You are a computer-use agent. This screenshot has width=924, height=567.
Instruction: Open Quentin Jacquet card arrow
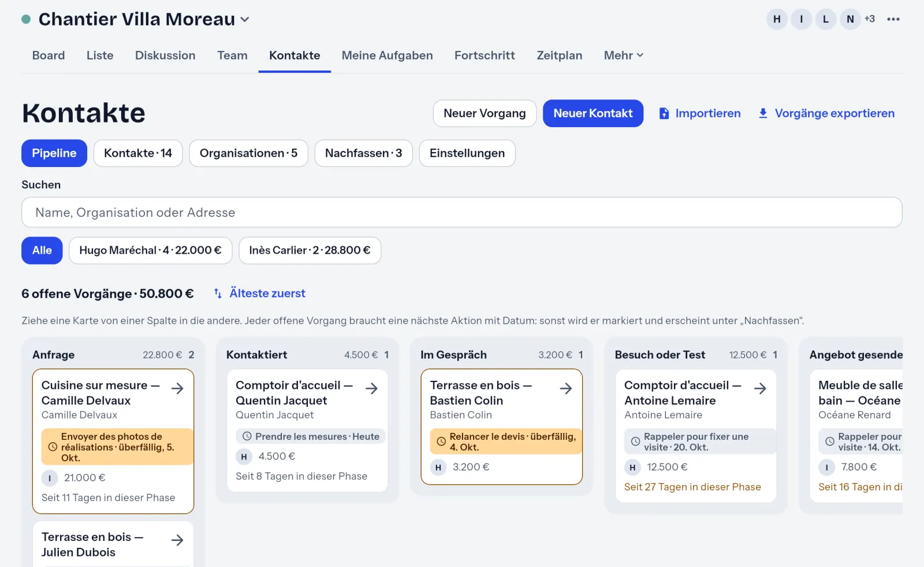pyautogui.click(x=371, y=388)
